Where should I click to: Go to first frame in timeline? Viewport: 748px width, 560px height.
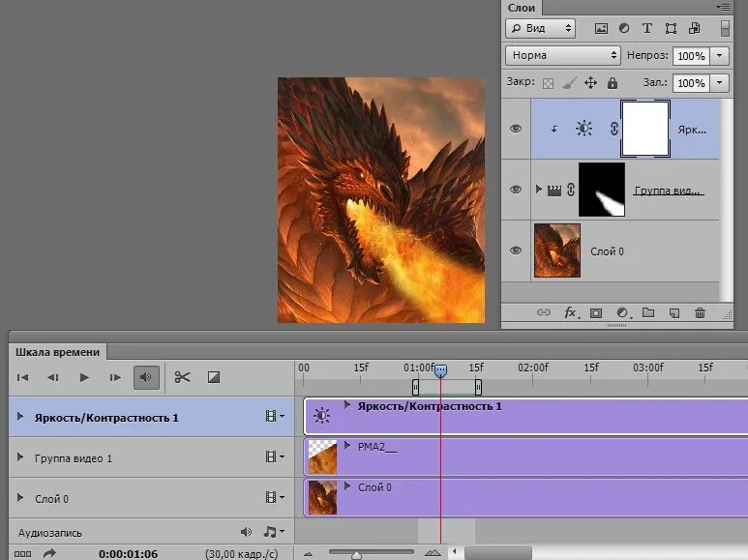(22, 377)
